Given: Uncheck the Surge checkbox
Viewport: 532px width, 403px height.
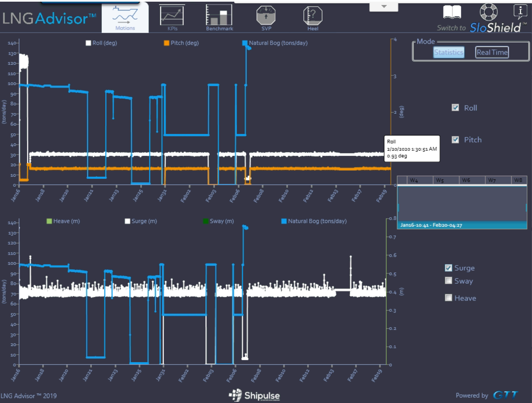Looking at the screenshot, I should 449,268.
